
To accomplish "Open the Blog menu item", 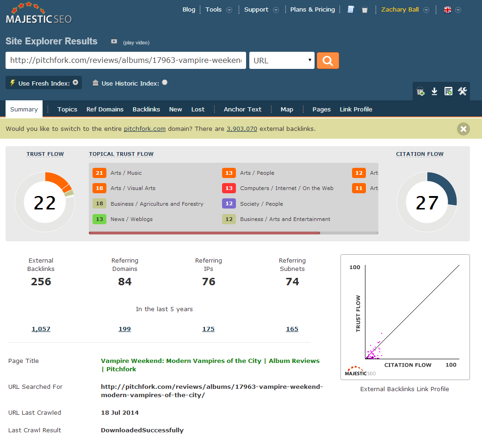I will coord(189,10).
